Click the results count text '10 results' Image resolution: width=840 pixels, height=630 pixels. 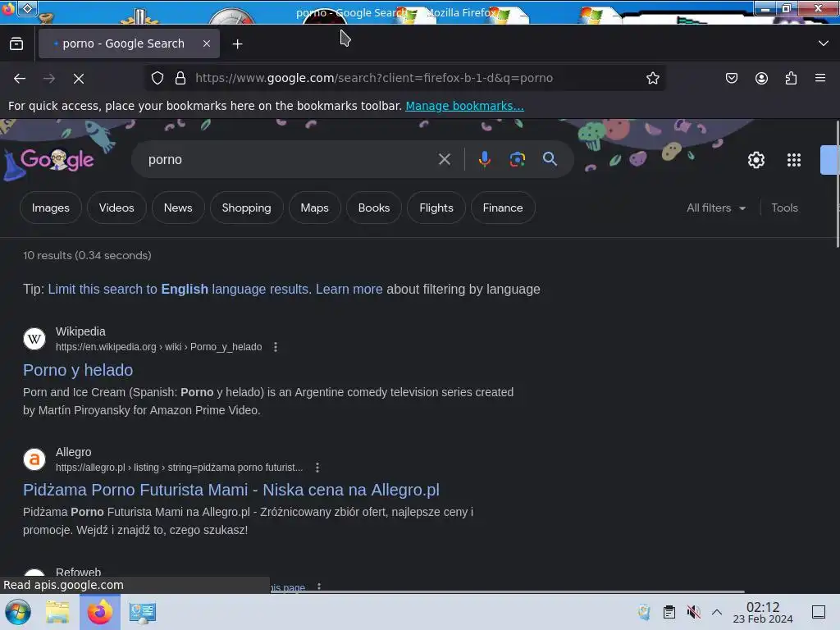point(47,256)
